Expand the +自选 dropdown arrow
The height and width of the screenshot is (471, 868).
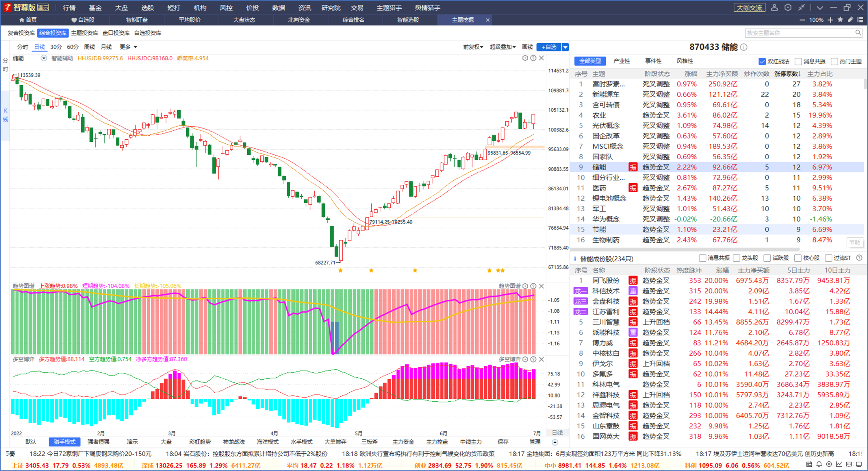coord(565,47)
